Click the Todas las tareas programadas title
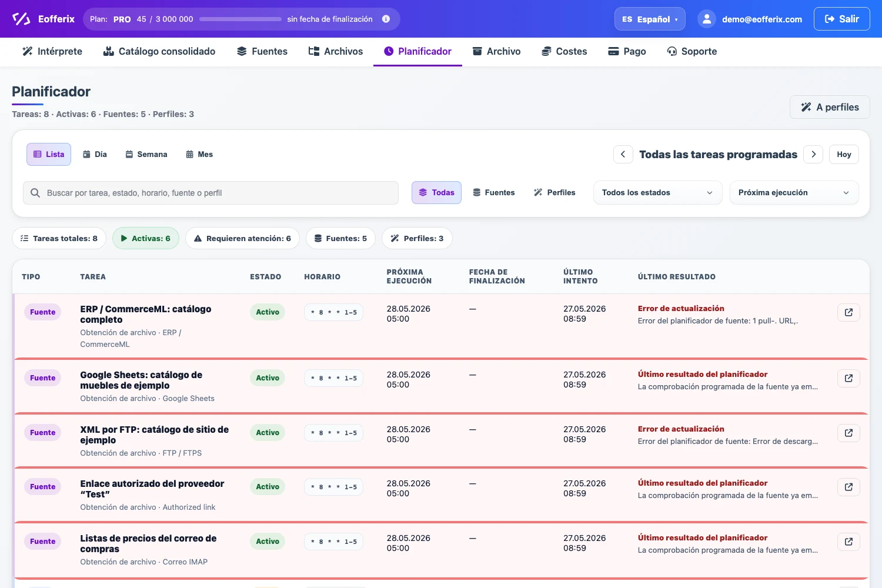882x588 pixels. (x=718, y=154)
